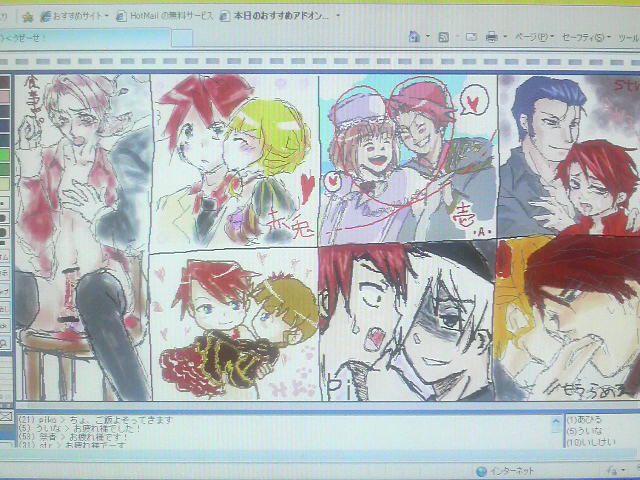Open a new blank browser tab
The image size is (640, 480).
pyautogui.click(x=182, y=38)
